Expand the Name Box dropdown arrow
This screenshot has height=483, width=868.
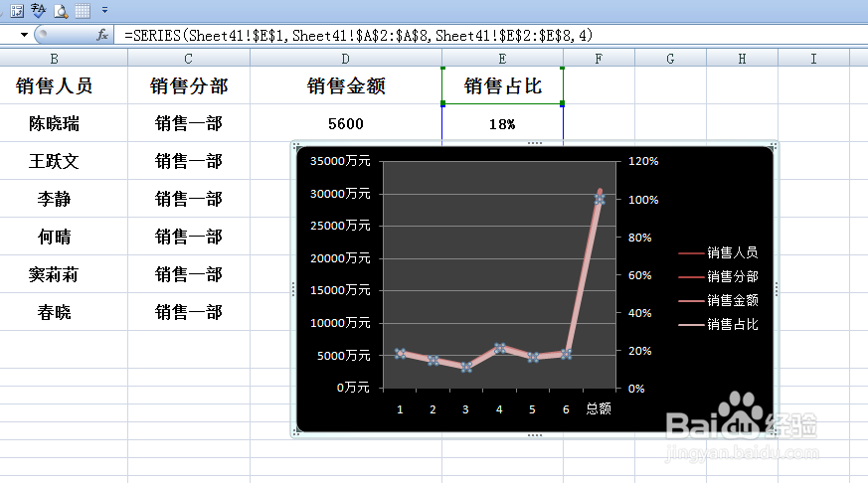click(24, 35)
